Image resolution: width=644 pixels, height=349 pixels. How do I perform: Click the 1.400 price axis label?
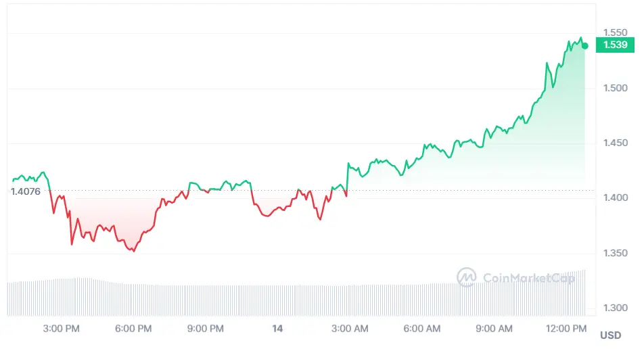616,198
